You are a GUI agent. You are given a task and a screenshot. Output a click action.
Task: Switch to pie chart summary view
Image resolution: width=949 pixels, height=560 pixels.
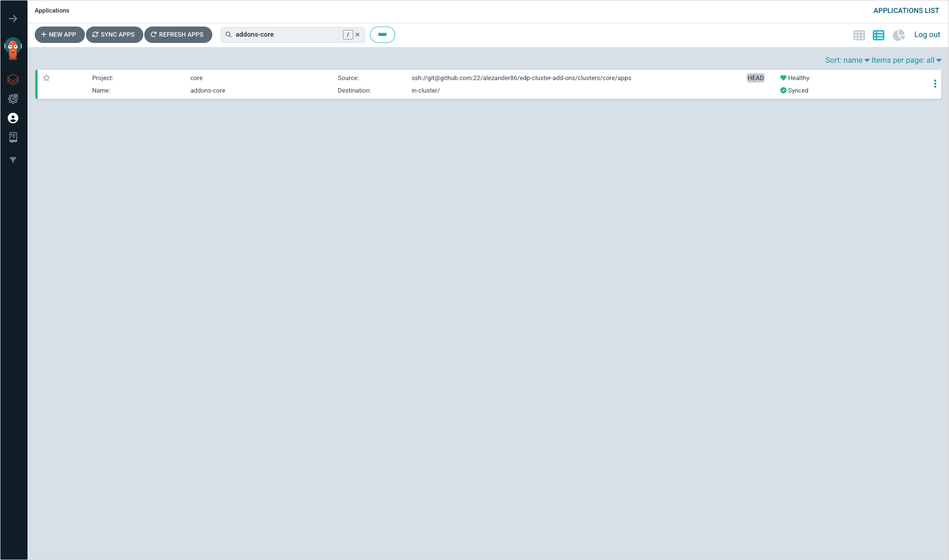898,35
